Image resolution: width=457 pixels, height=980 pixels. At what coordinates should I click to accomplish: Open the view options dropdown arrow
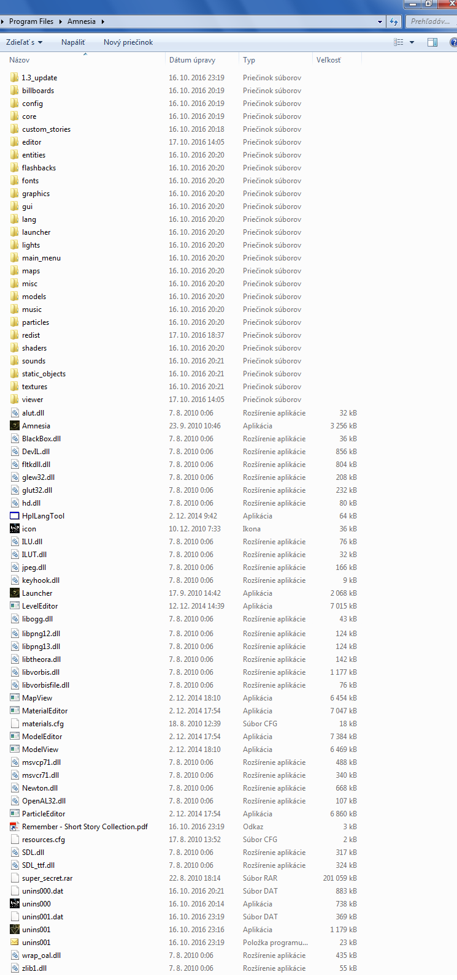412,42
